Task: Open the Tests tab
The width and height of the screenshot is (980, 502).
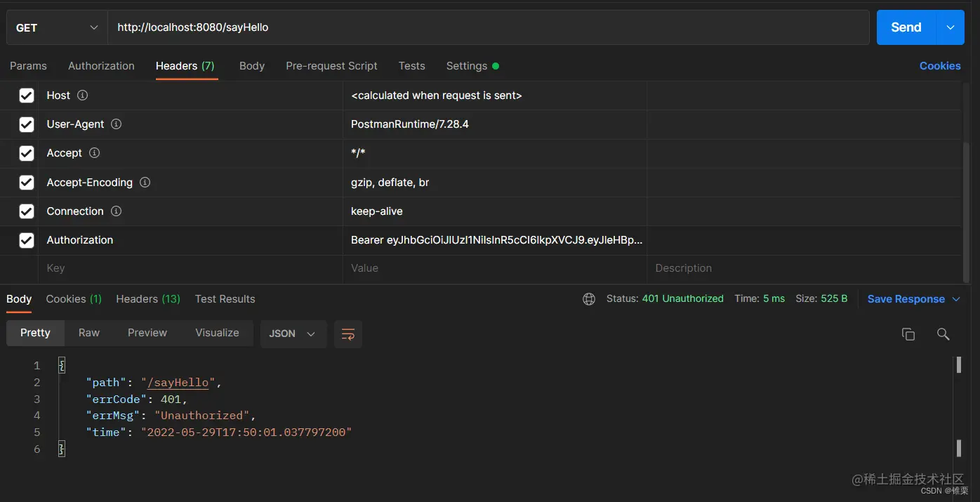Action: pos(412,65)
